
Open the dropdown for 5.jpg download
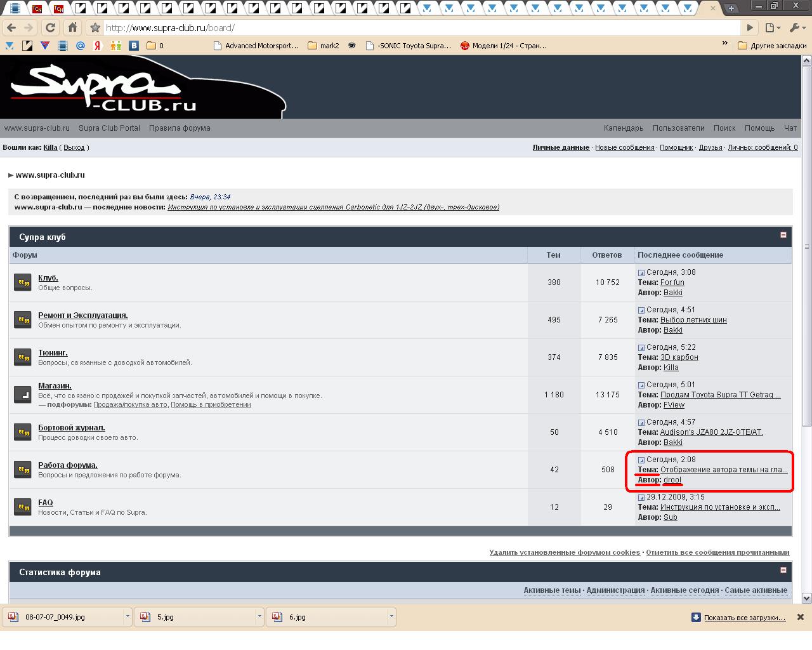pos(259,616)
